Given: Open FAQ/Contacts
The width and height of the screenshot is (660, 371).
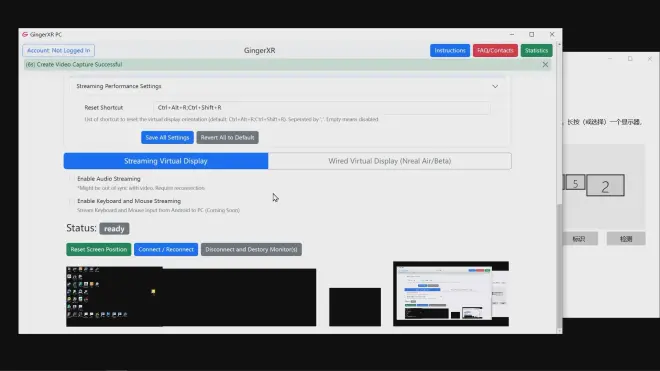Looking at the screenshot, I should point(495,51).
